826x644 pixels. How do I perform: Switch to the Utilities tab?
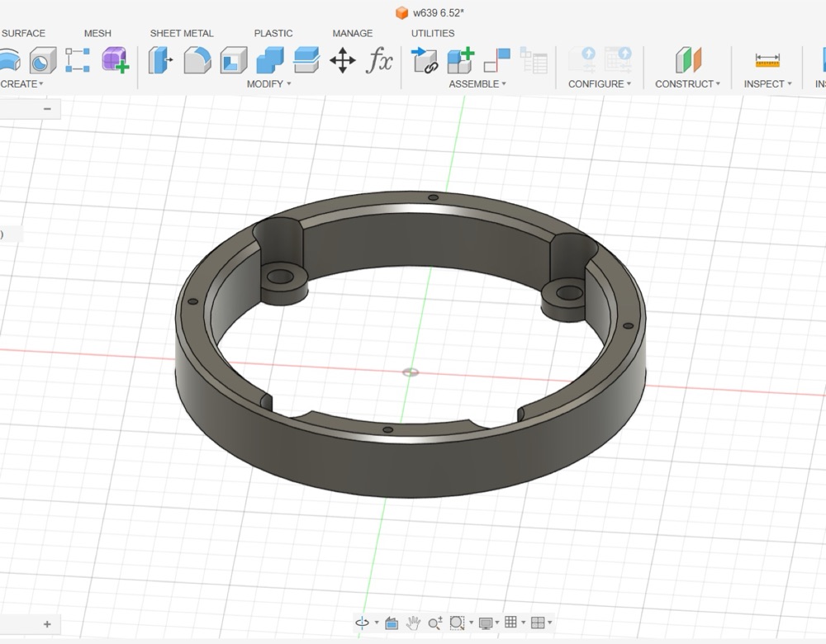(x=433, y=33)
